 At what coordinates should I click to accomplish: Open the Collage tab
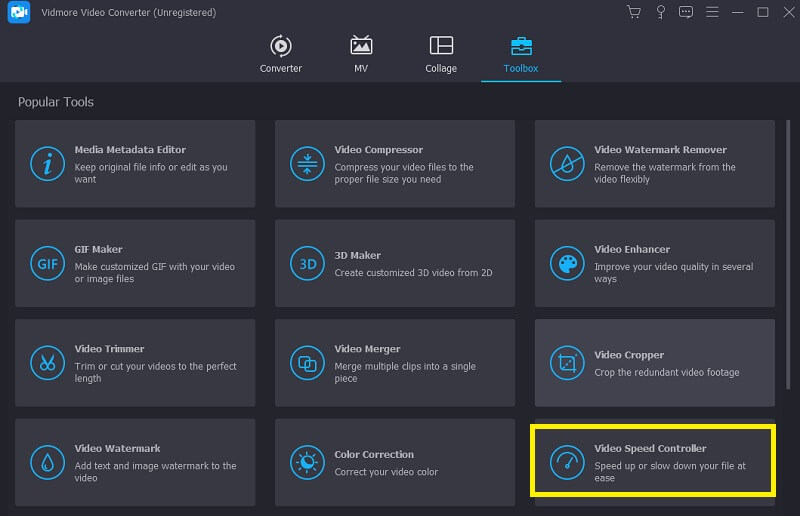(441, 54)
